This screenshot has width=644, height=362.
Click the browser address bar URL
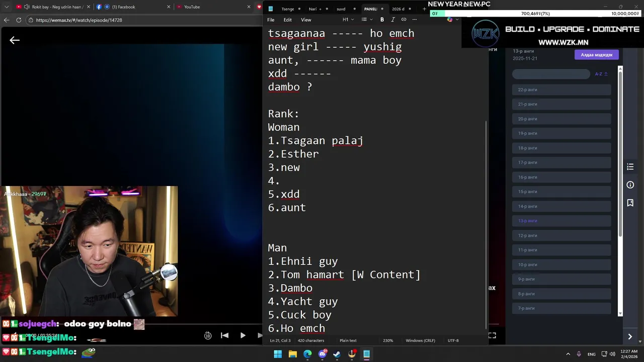(x=79, y=20)
